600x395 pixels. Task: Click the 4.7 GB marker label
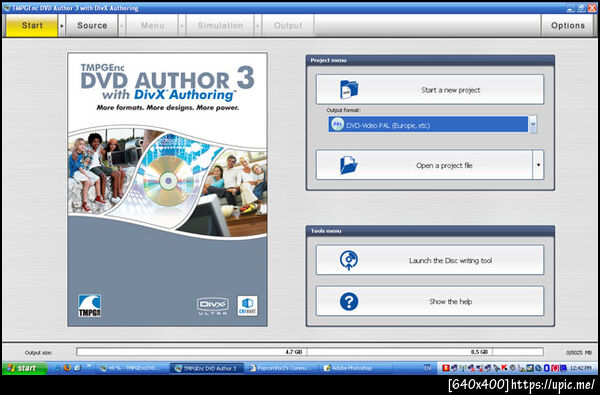[294, 352]
